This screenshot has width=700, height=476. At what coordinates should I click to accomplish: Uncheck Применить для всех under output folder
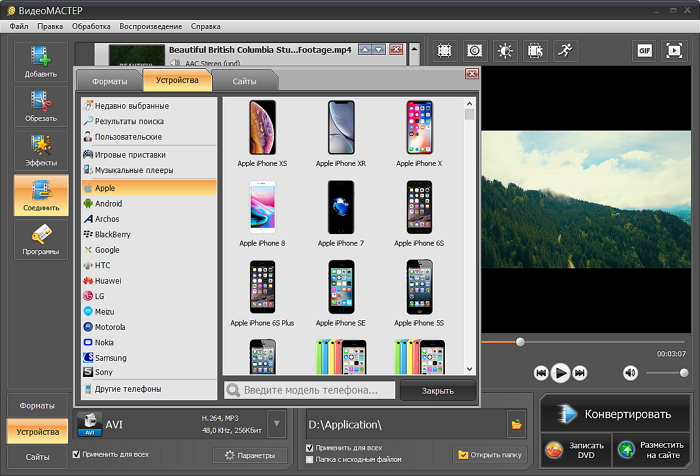tap(310, 448)
